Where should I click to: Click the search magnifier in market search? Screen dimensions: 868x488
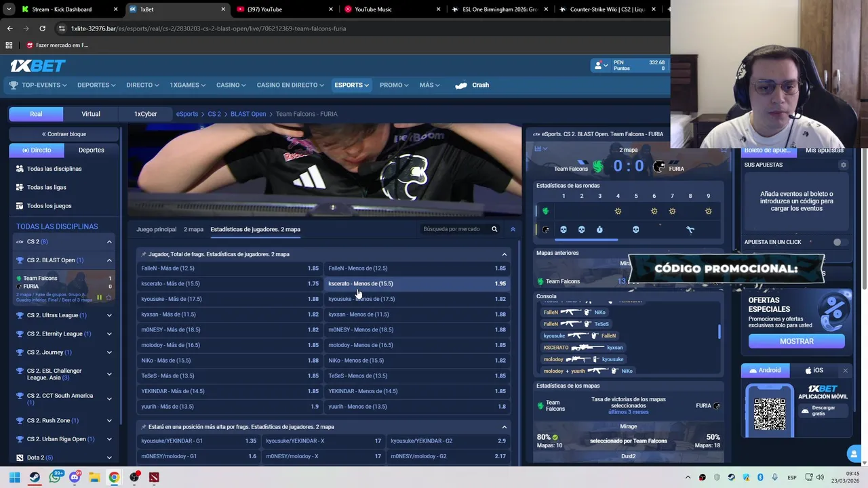(x=494, y=229)
